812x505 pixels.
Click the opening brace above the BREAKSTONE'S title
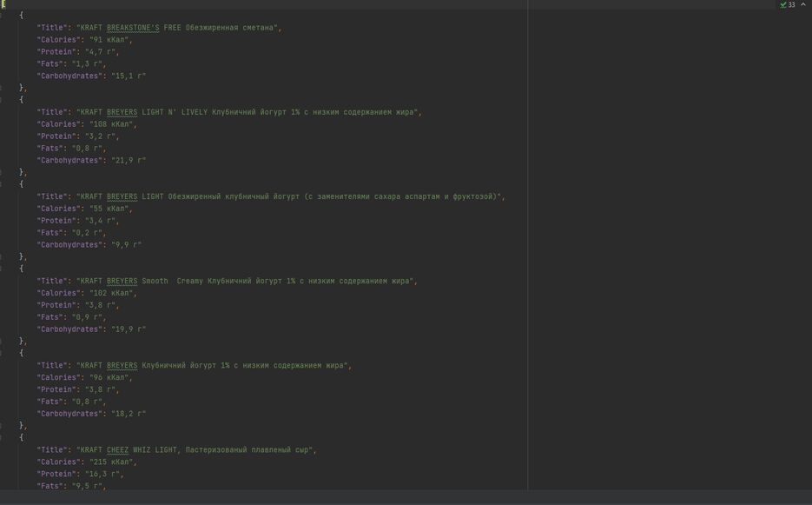click(21, 15)
